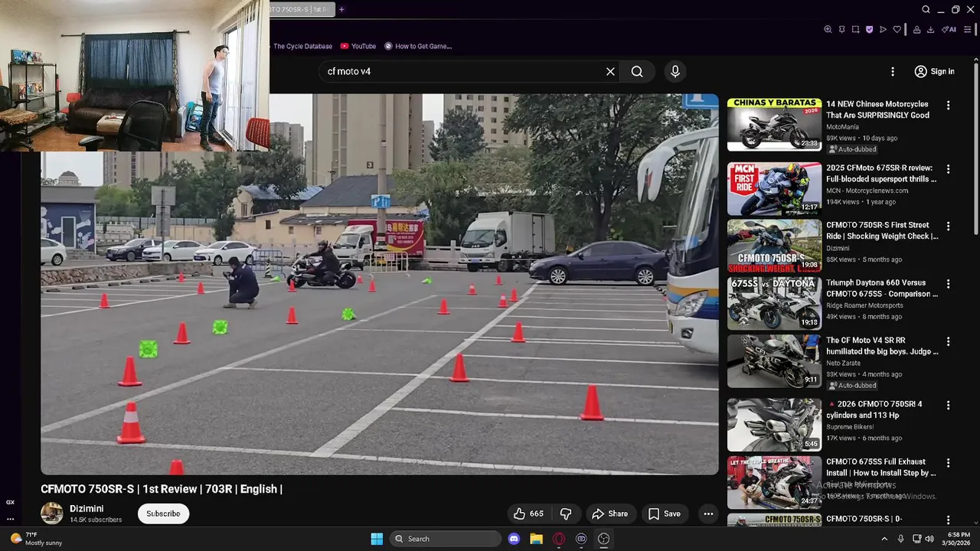Click the YouTube search magnifier button
Screen dimensions: 980x551
[x=637, y=71]
